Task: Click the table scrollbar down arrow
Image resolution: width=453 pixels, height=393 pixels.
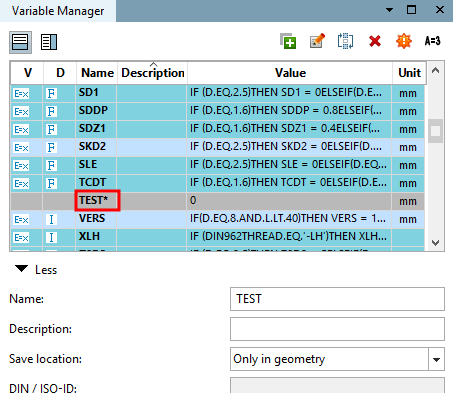Action: pyautogui.click(x=435, y=243)
